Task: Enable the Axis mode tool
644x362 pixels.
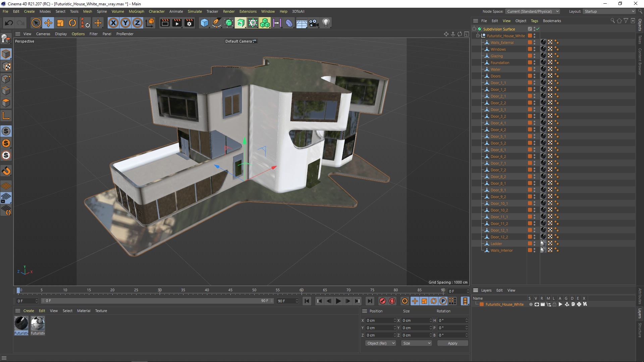Action: [x=6, y=116]
